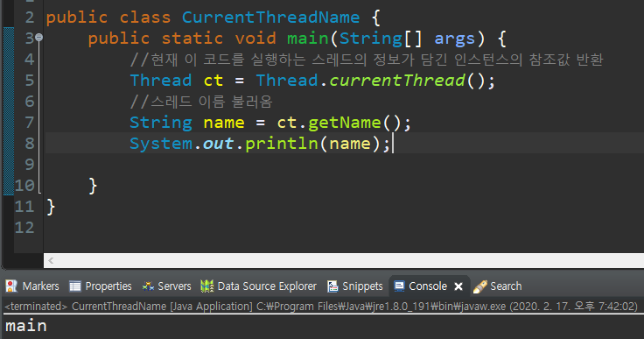Open the Snippets tab

click(355, 286)
